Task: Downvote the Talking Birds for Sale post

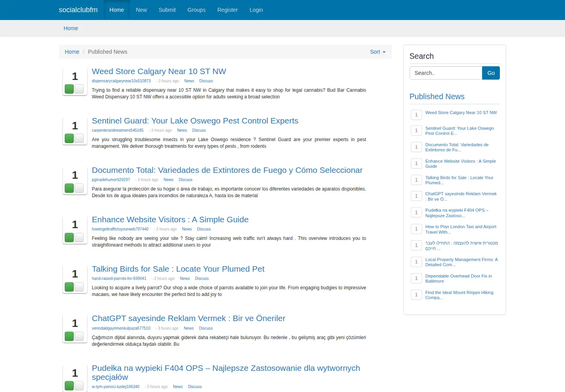Action: [x=79, y=287]
